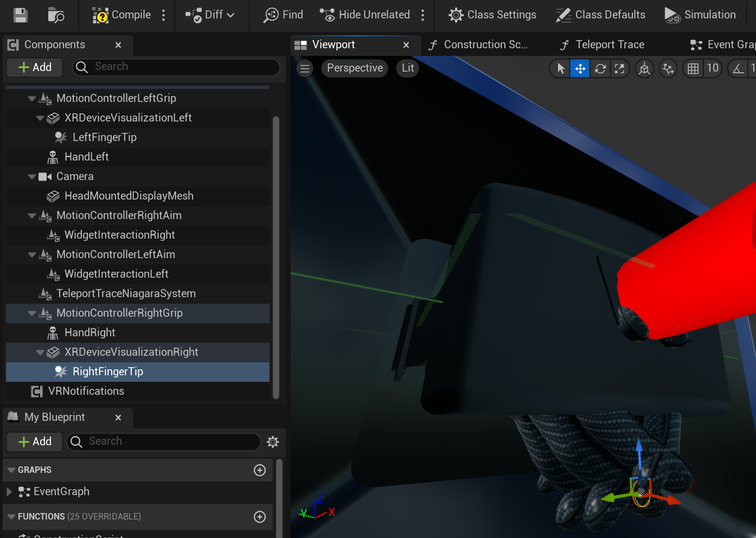The image size is (756, 538).
Task: Activate the Select objects cursor tool
Action: click(x=561, y=69)
